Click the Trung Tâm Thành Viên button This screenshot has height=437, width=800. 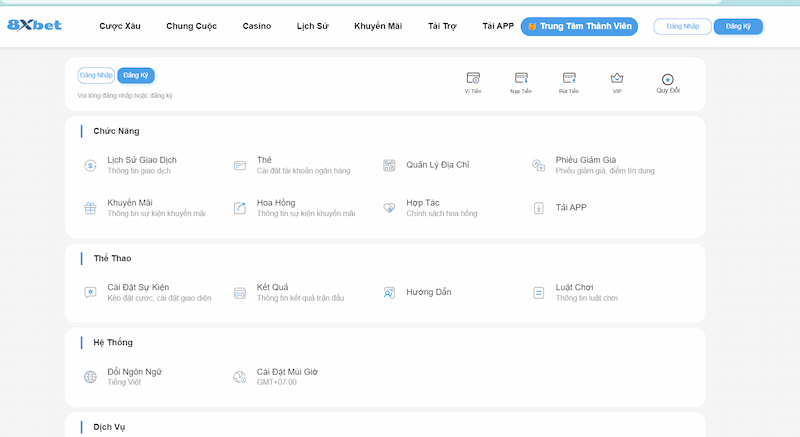(x=579, y=26)
